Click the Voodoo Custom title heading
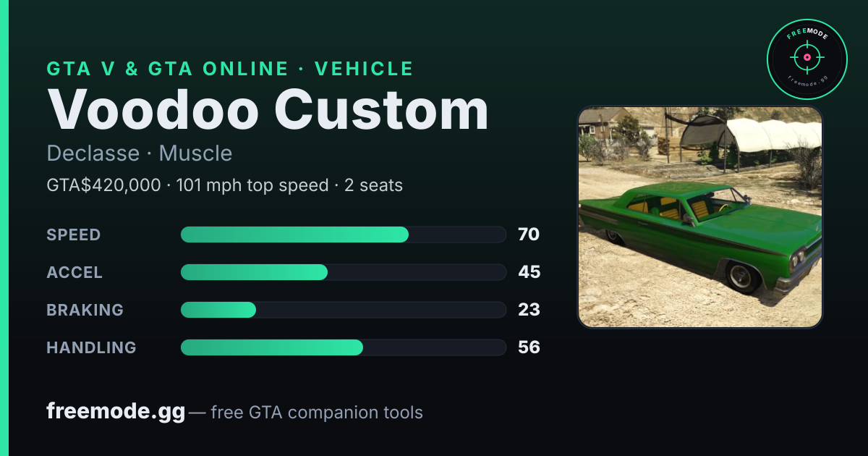868x456 pixels. [268, 110]
